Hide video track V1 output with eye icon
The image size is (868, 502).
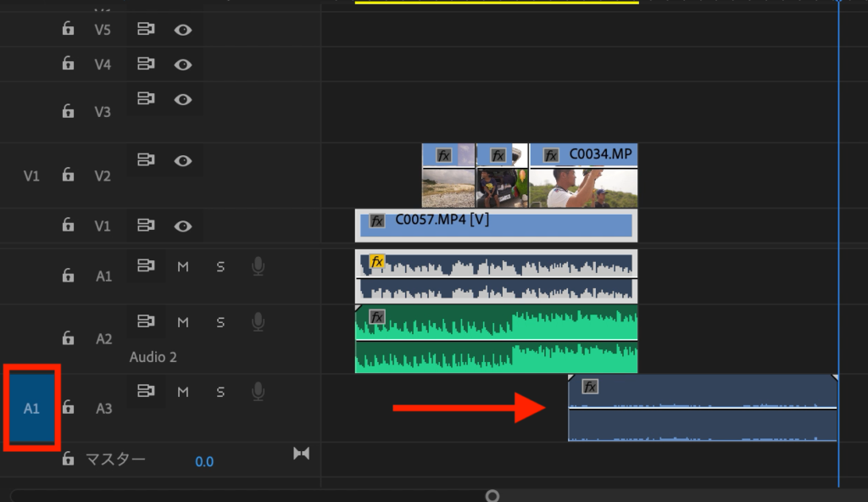[183, 226]
